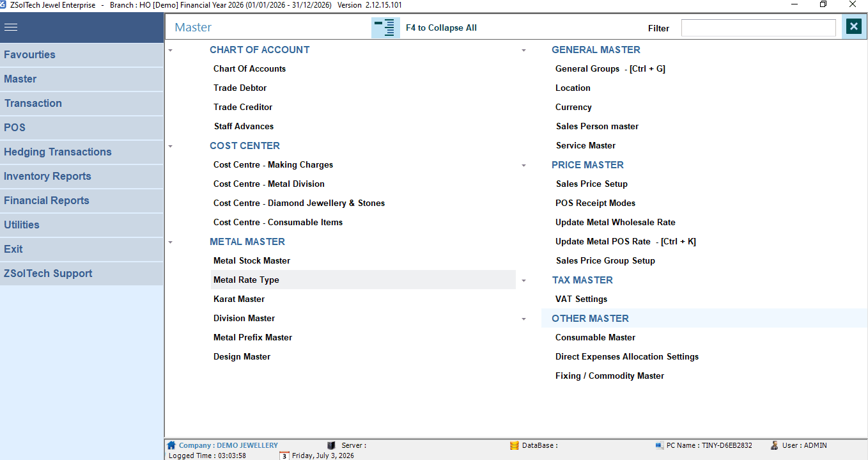Viewport: 868px width, 460px height.
Task: Open Karat Master
Action: click(x=239, y=299)
